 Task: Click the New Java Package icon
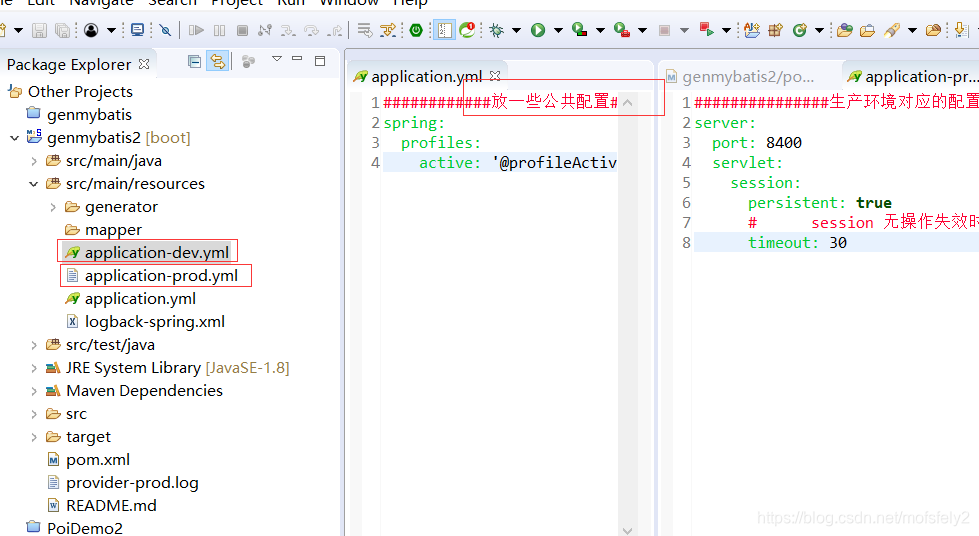(x=775, y=30)
